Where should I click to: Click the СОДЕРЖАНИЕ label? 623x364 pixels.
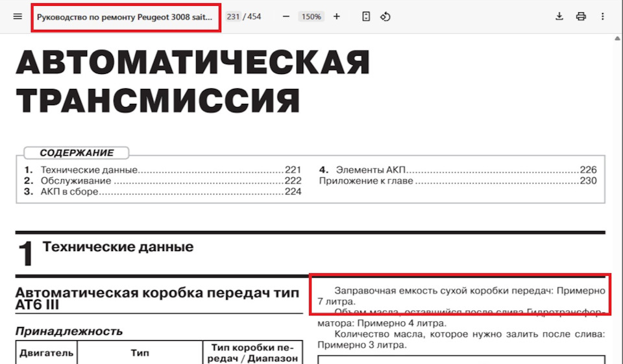[x=77, y=152]
